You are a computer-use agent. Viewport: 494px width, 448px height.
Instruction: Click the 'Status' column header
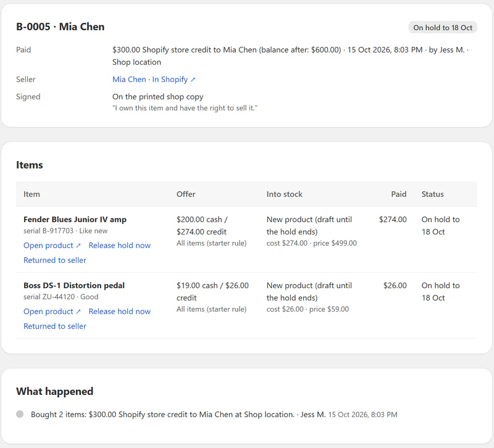(433, 194)
